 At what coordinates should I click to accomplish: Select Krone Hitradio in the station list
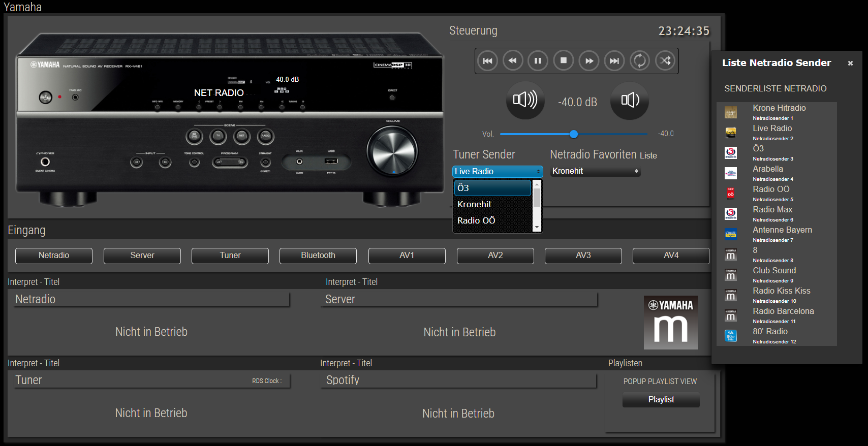click(777, 112)
